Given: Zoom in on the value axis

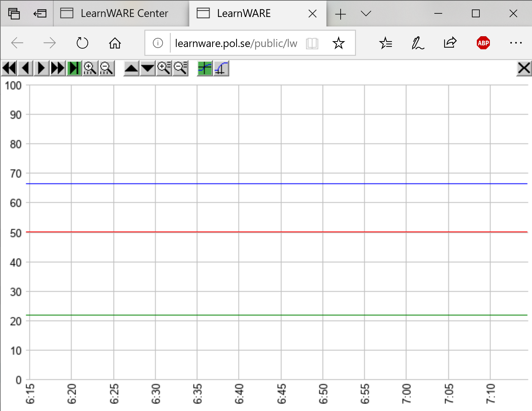Looking at the screenshot, I should tap(164, 69).
